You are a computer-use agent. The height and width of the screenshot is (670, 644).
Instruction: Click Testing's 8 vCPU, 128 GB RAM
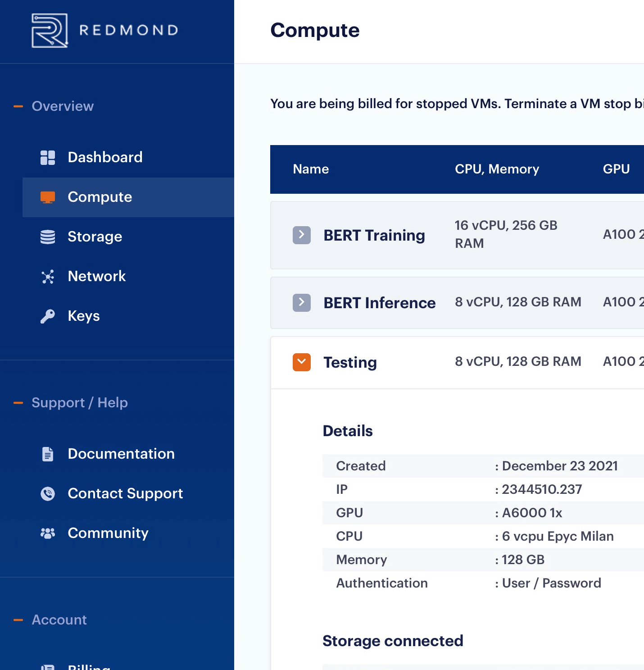click(518, 361)
